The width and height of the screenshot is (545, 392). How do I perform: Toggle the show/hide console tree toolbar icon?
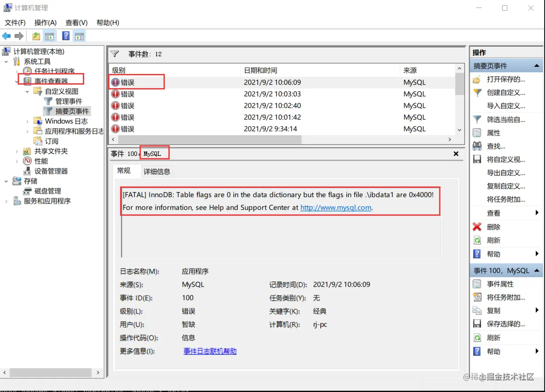(x=50, y=36)
